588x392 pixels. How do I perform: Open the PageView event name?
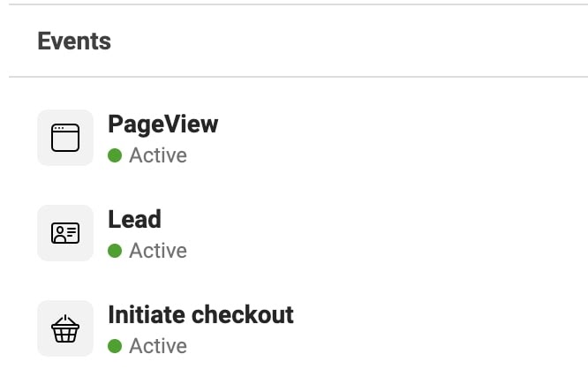[x=162, y=124]
